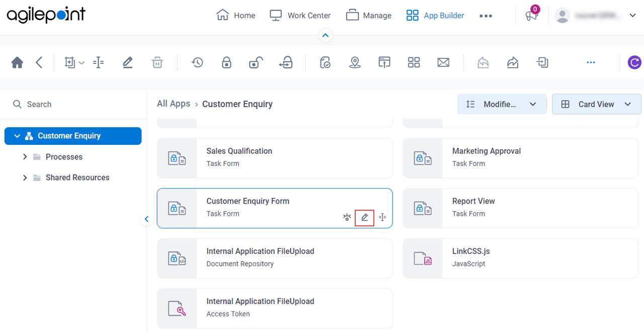Open Internal Application FileUpload Access Token card
Screen dimensions: 644x333
pos(275,308)
